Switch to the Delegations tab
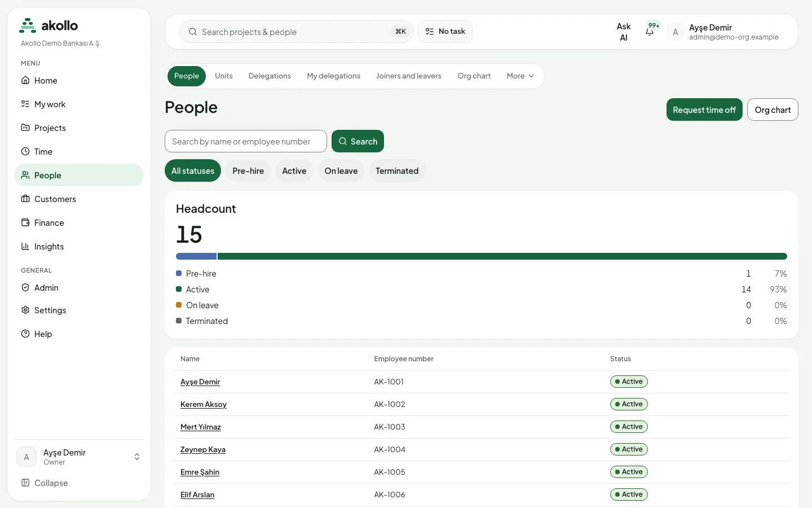 point(270,76)
